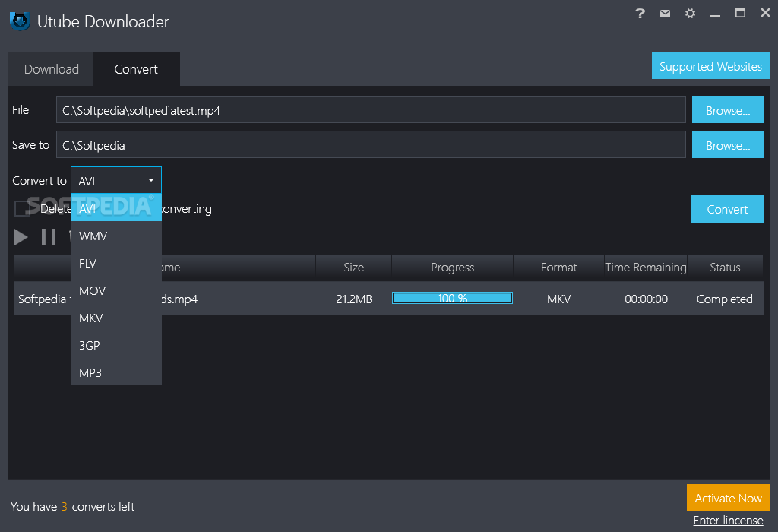Switch to the Convert tab
The height and width of the screenshot is (532, 778).
point(136,69)
